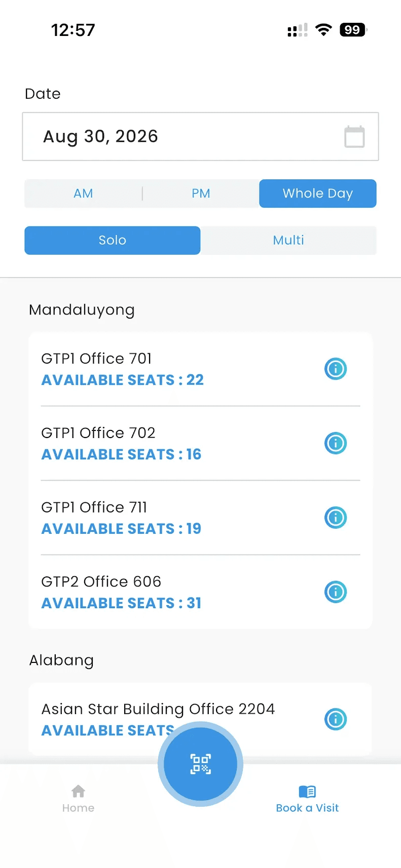Choose GTP1 Office 711 listing
The image size is (401, 868).
pos(201,518)
